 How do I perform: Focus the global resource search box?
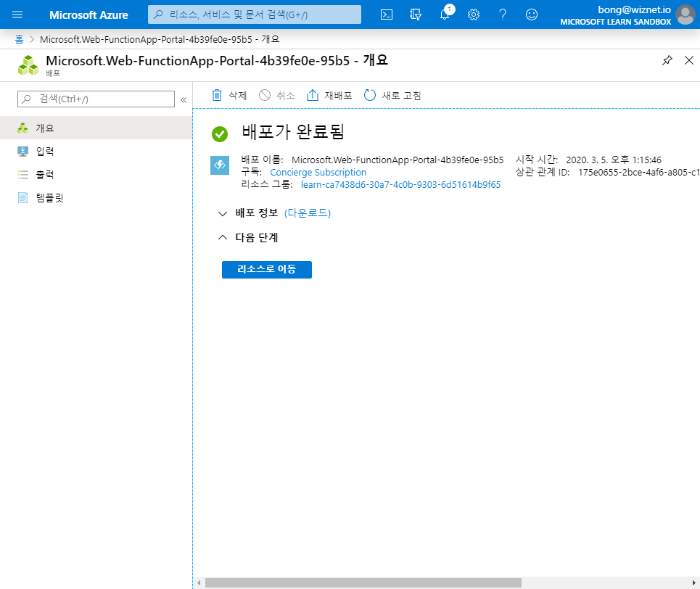[x=255, y=15]
